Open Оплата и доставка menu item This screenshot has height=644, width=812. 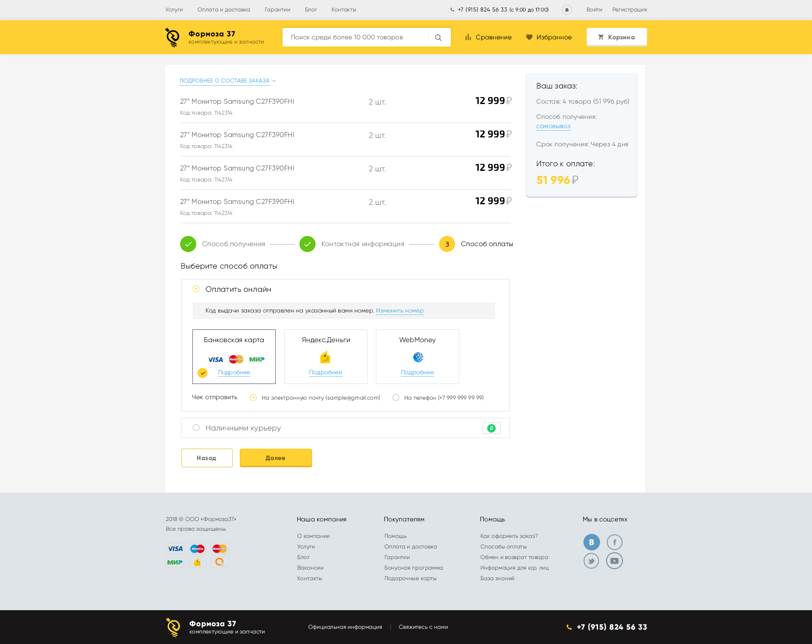(x=223, y=10)
